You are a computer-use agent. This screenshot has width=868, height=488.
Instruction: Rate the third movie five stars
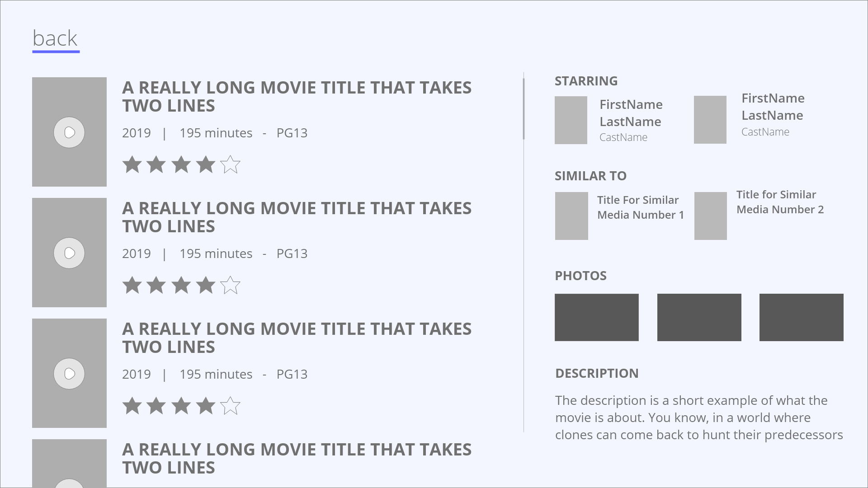coord(230,406)
